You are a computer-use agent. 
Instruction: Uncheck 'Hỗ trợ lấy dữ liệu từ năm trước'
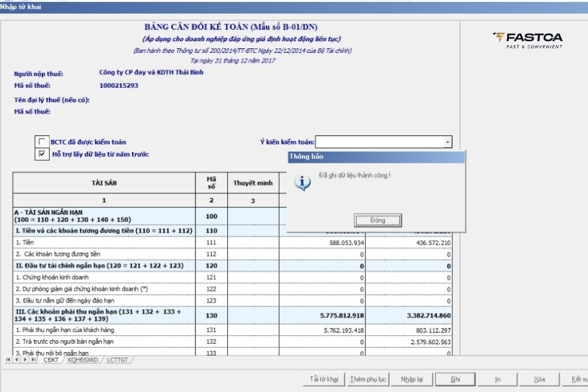pyautogui.click(x=42, y=154)
